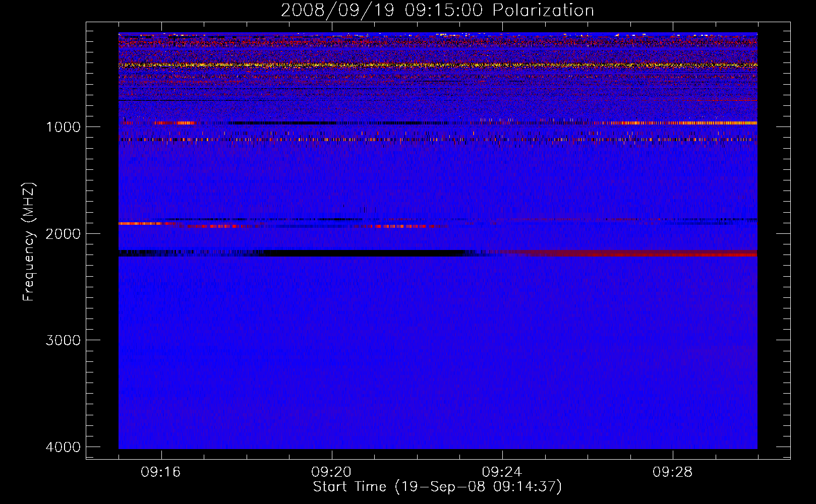Click the 3000 frequency tick label
The height and width of the screenshot is (504, 816).
tap(63, 340)
